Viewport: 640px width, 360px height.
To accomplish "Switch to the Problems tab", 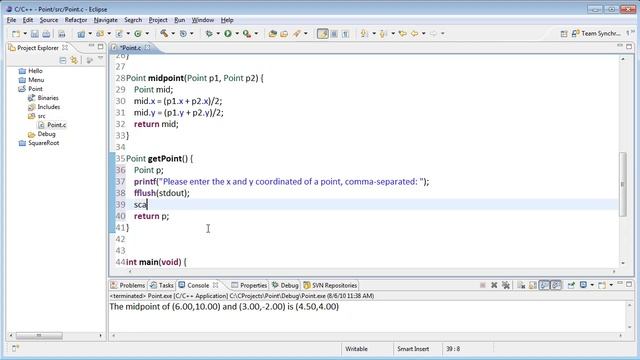I will (128, 285).
